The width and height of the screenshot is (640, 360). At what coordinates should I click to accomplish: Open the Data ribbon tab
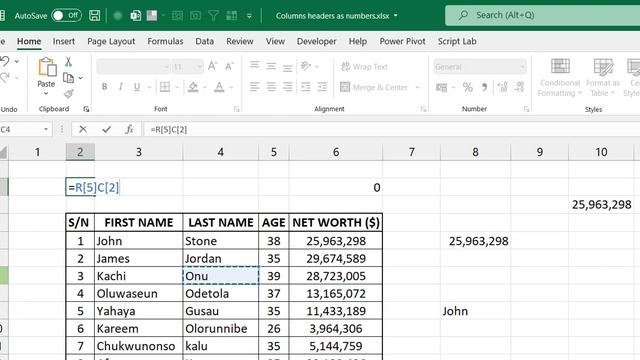coord(204,41)
